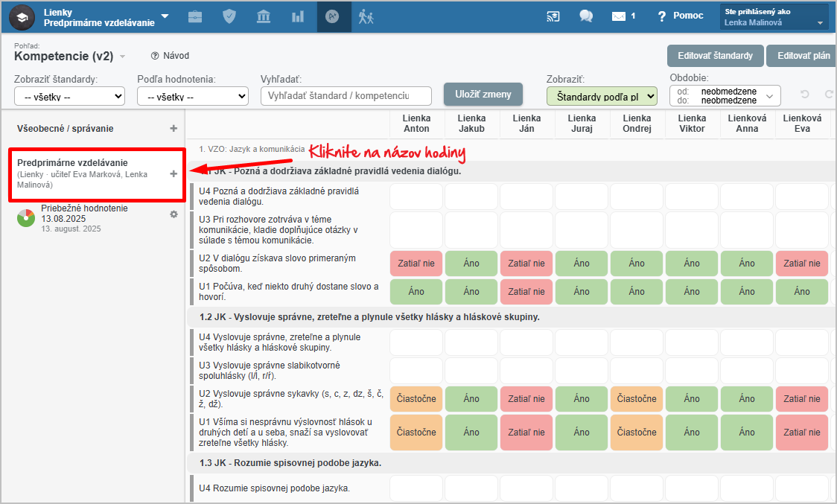837x504 pixels.
Task: Open the institution building icon
Action: pyautogui.click(x=264, y=16)
